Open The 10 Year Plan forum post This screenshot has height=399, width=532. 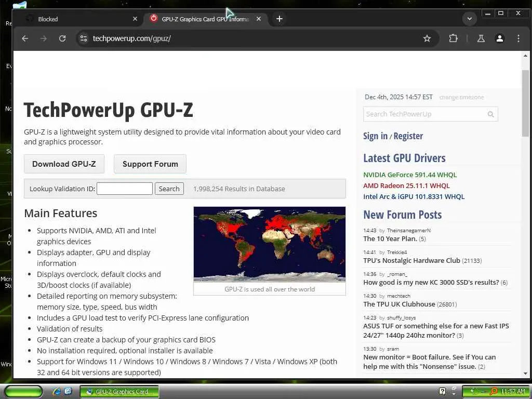tap(390, 238)
